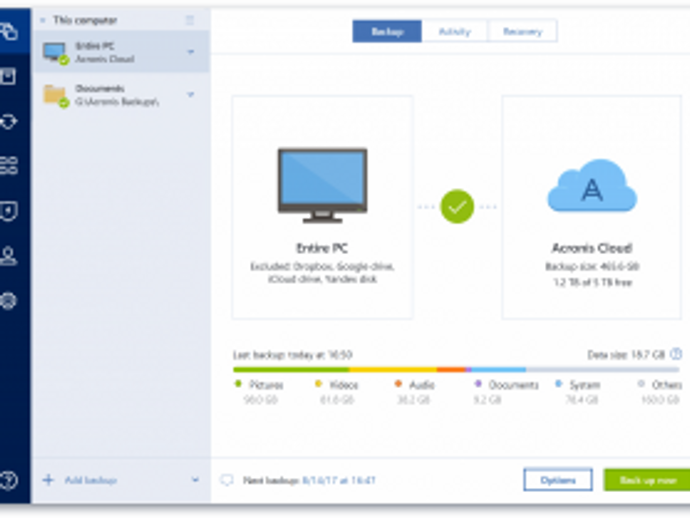Select the Entire PC backup entry
This screenshot has width=690, height=518.
click(x=122, y=52)
